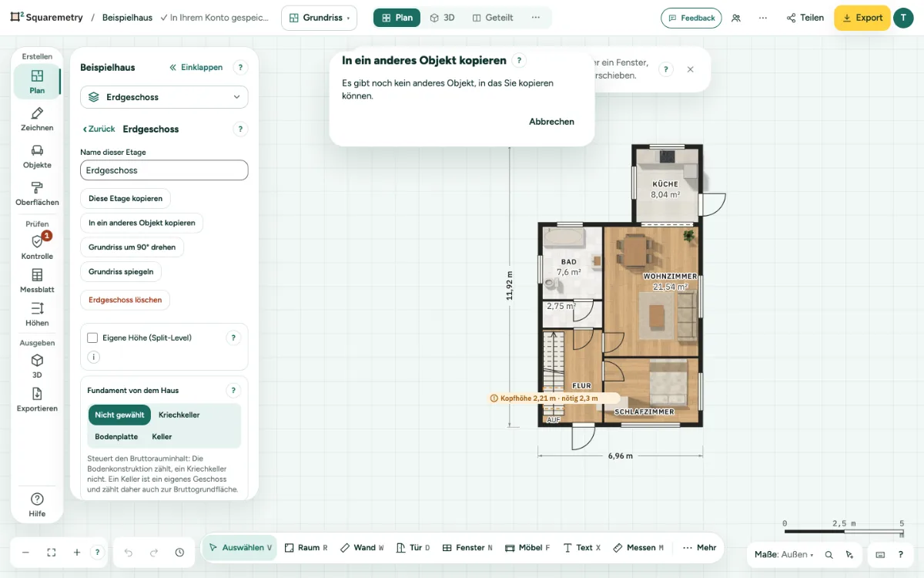Click the search magnifier in the bottom bar
Viewport: 924px width, 578px height.
pyautogui.click(x=829, y=555)
